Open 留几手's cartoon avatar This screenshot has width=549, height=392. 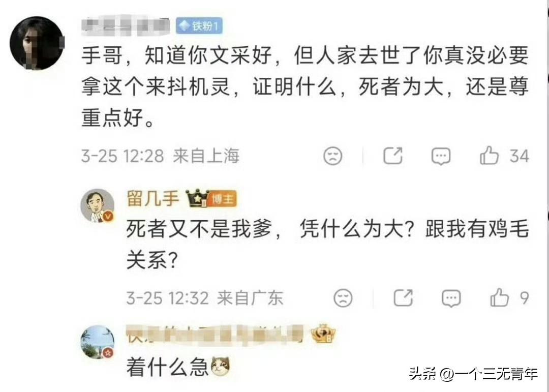click(x=98, y=205)
